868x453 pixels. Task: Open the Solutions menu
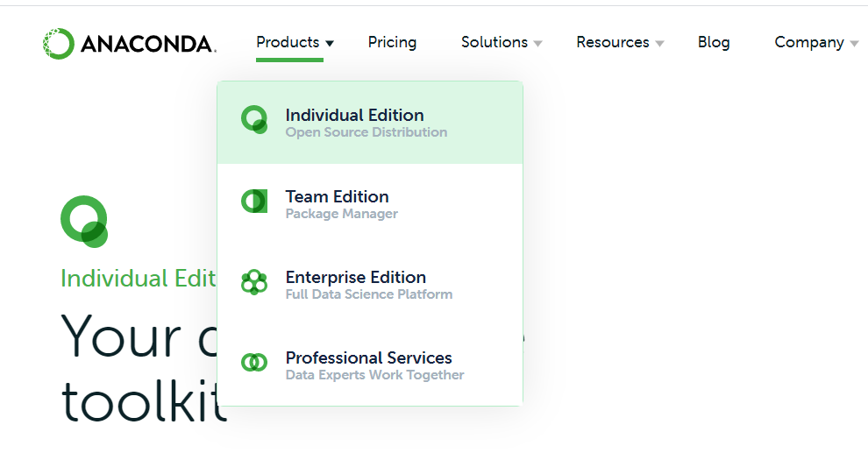click(x=494, y=42)
